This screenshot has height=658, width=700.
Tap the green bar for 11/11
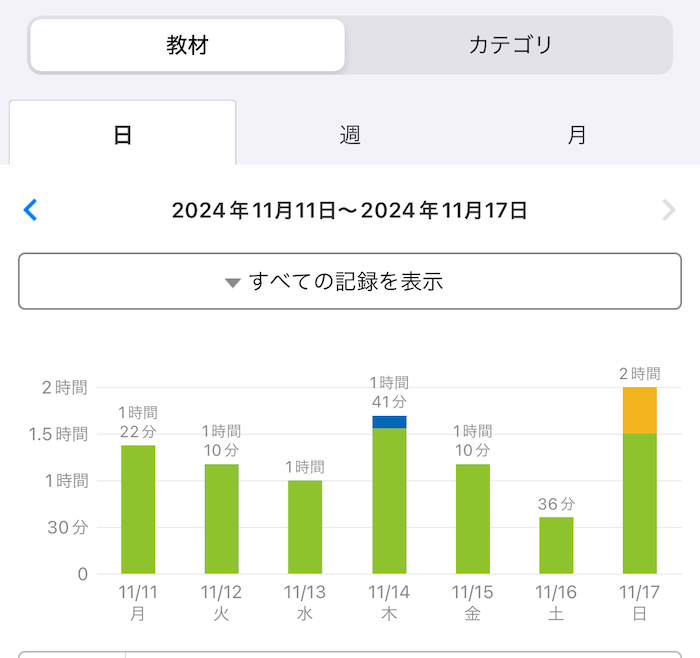[x=138, y=510]
